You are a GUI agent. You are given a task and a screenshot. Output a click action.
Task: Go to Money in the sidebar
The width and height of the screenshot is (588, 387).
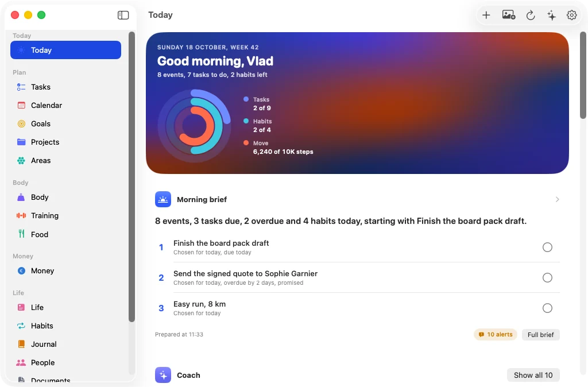point(65,271)
